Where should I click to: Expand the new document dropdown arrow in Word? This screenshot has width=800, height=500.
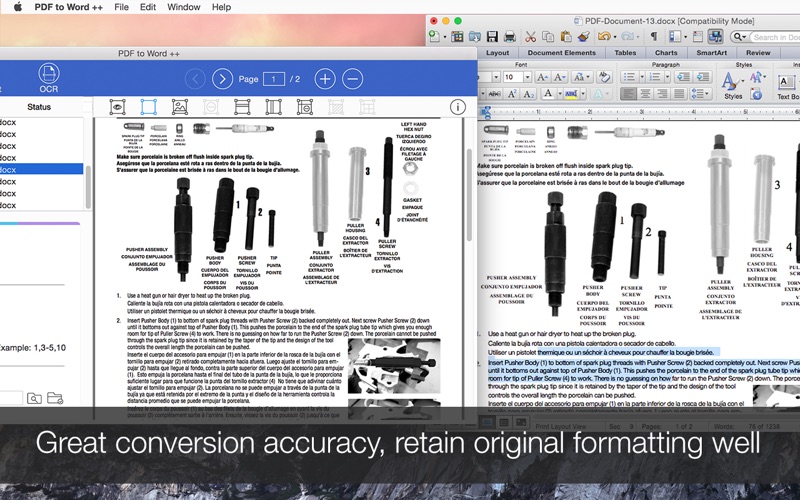tap(444, 37)
